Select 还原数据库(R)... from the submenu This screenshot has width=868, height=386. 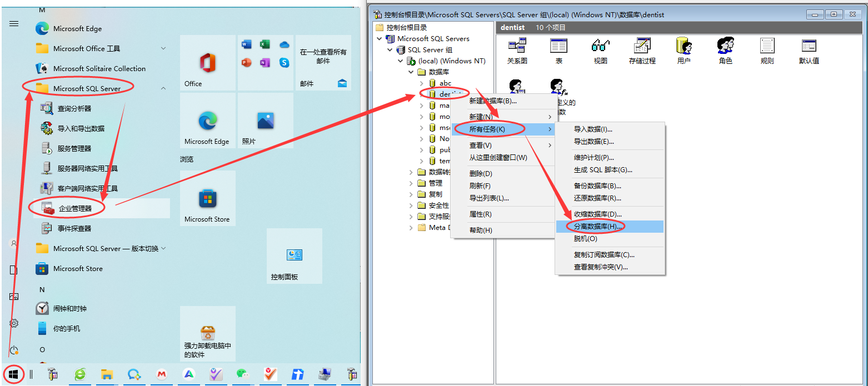(x=610, y=198)
